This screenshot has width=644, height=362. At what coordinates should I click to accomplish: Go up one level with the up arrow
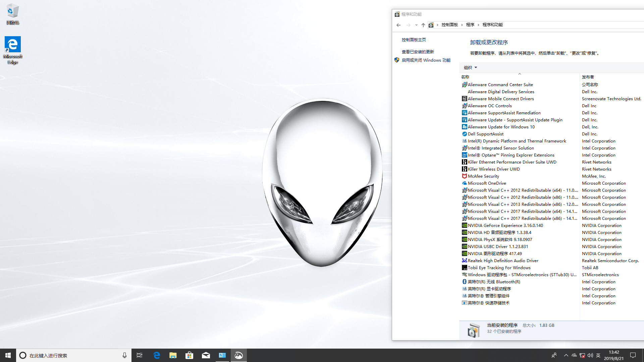pos(423,25)
